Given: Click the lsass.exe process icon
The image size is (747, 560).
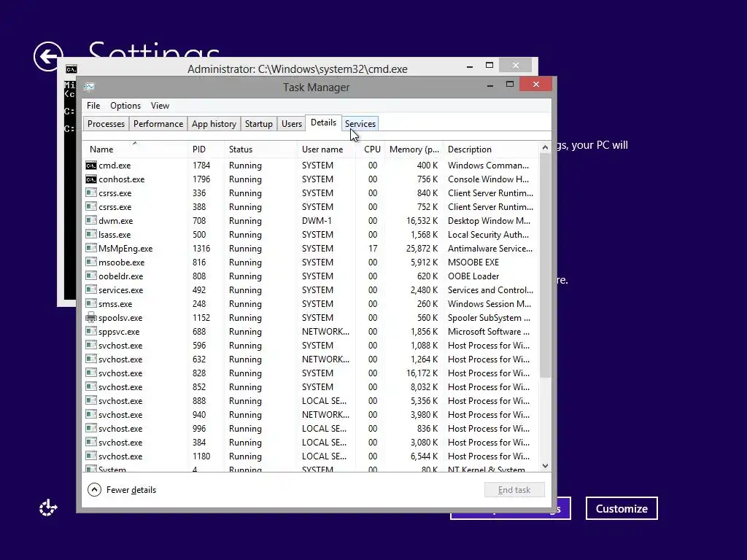Looking at the screenshot, I should [91, 234].
